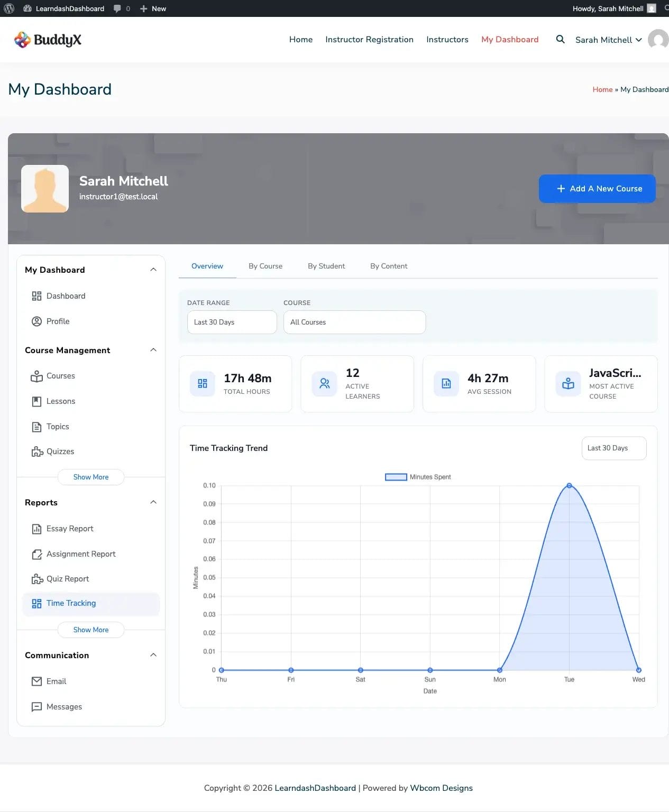
Task: Collapse the Course Management section
Action: click(153, 350)
